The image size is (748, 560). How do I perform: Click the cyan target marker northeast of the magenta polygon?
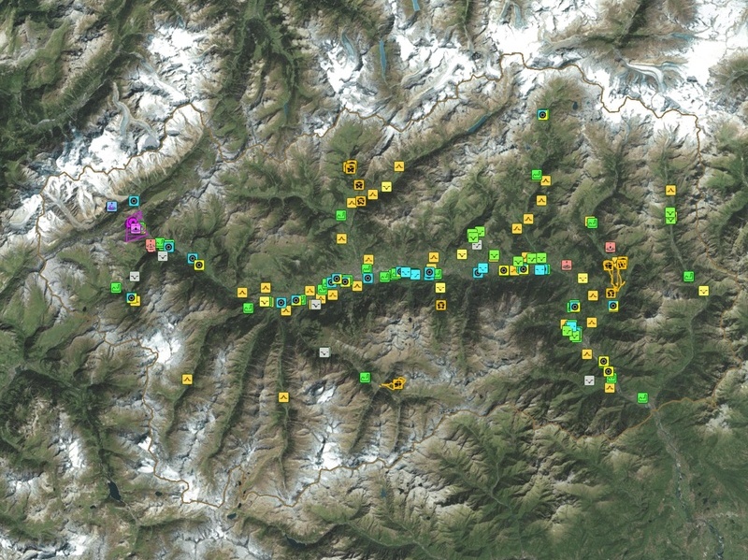click(x=134, y=201)
